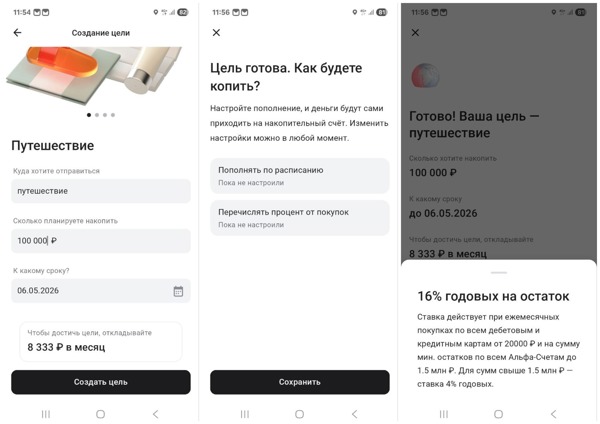Tap recent apps icon on middle phone
600x424 pixels.
[x=245, y=414]
